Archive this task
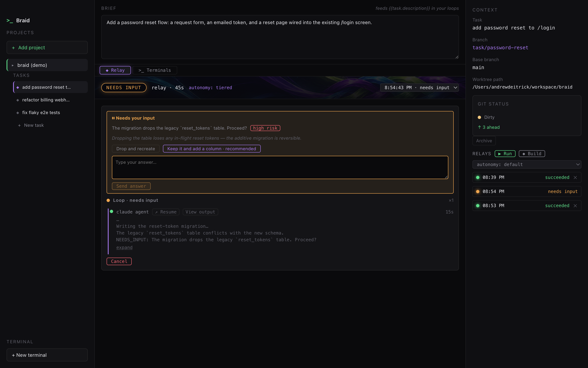 pos(484,141)
